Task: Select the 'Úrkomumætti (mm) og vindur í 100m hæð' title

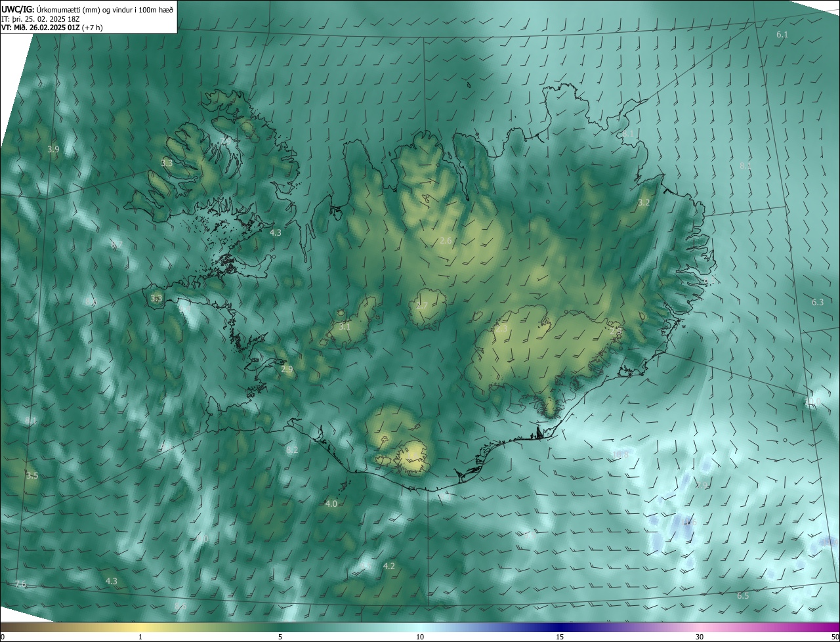Action: pyautogui.click(x=105, y=9)
